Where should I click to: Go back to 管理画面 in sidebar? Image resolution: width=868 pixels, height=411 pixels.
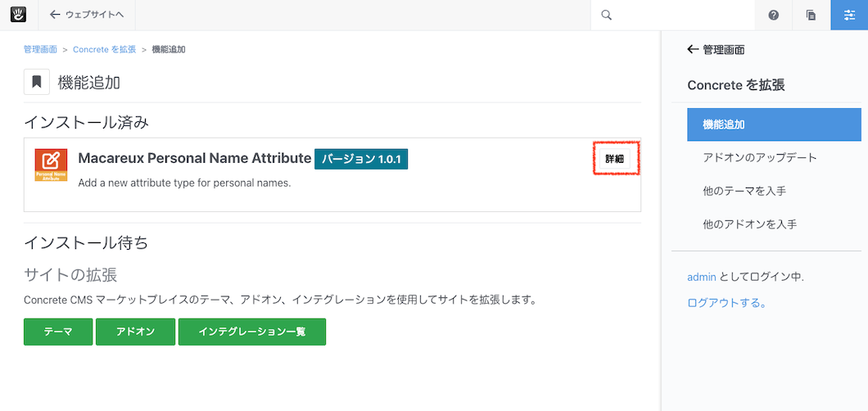[716, 50]
